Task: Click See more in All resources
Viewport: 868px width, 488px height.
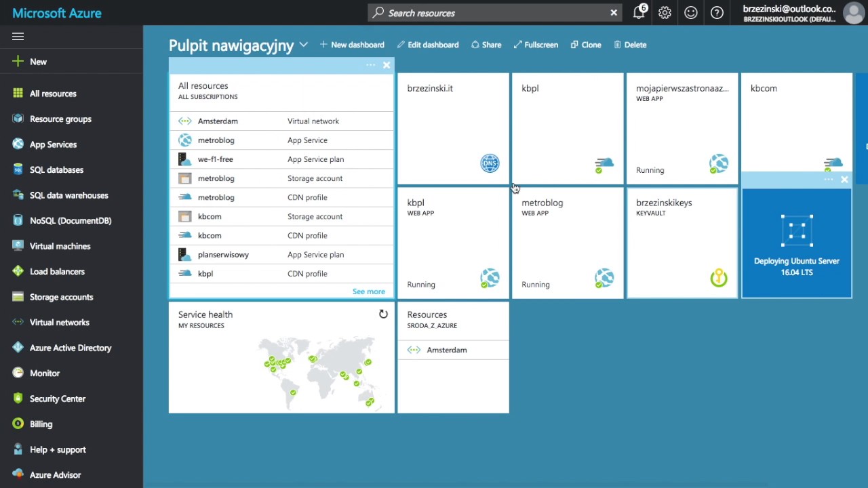Action: pyautogui.click(x=368, y=291)
